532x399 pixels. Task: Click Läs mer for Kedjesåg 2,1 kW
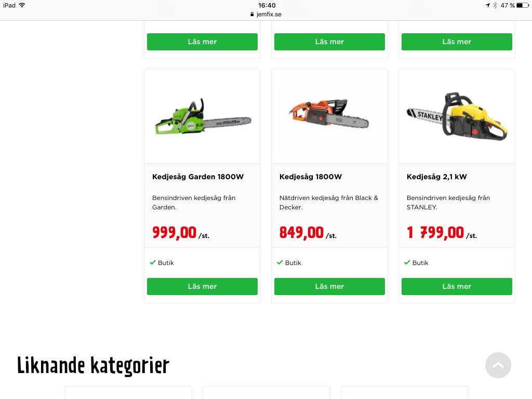pyautogui.click(x=457, y=286)
